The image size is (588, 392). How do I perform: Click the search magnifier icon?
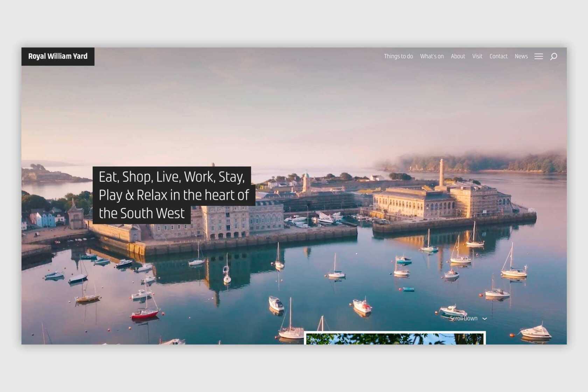tap(553, 56)
